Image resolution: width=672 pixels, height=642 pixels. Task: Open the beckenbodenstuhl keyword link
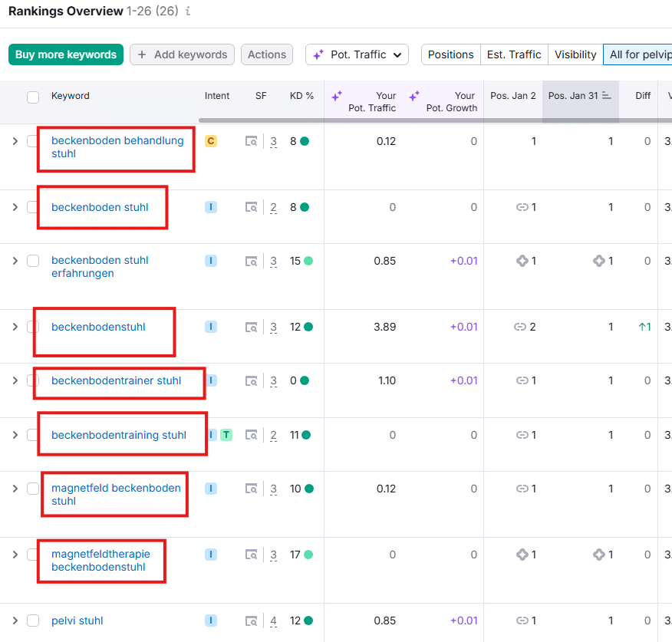[x=98, y=327]
